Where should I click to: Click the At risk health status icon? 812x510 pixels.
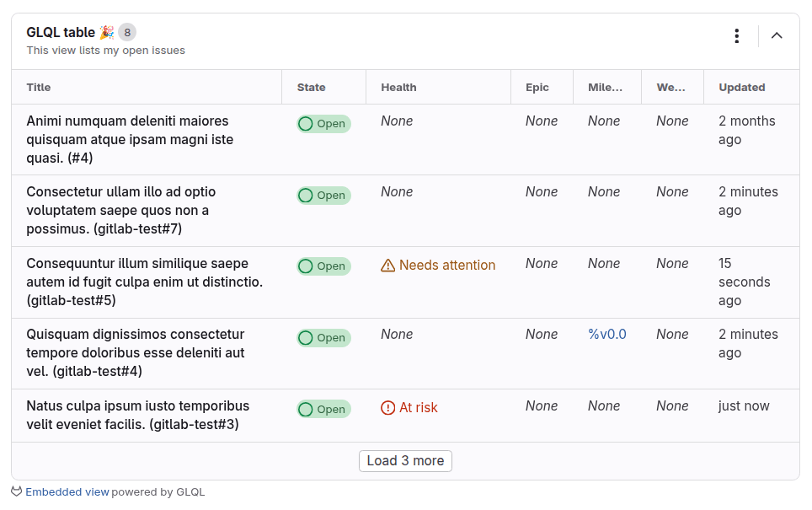click(x=387, y=407)
